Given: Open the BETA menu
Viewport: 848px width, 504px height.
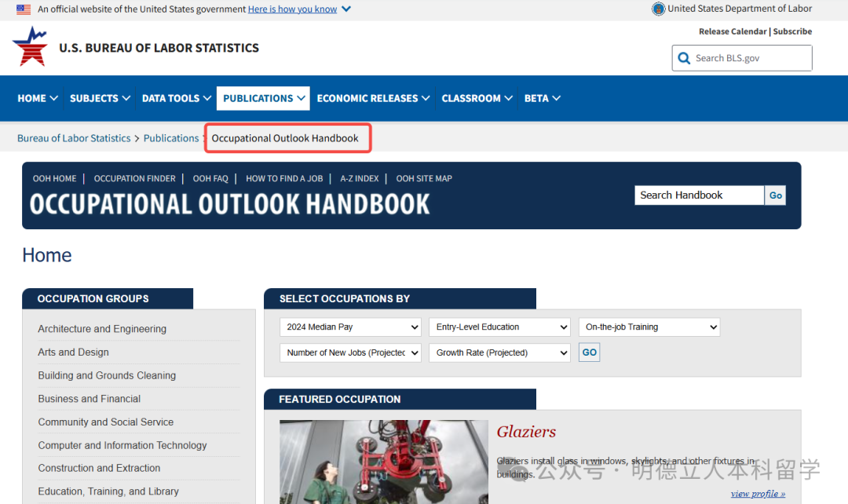Looking at the screenshot, I should pyautogui.click(x=542, y=98).
